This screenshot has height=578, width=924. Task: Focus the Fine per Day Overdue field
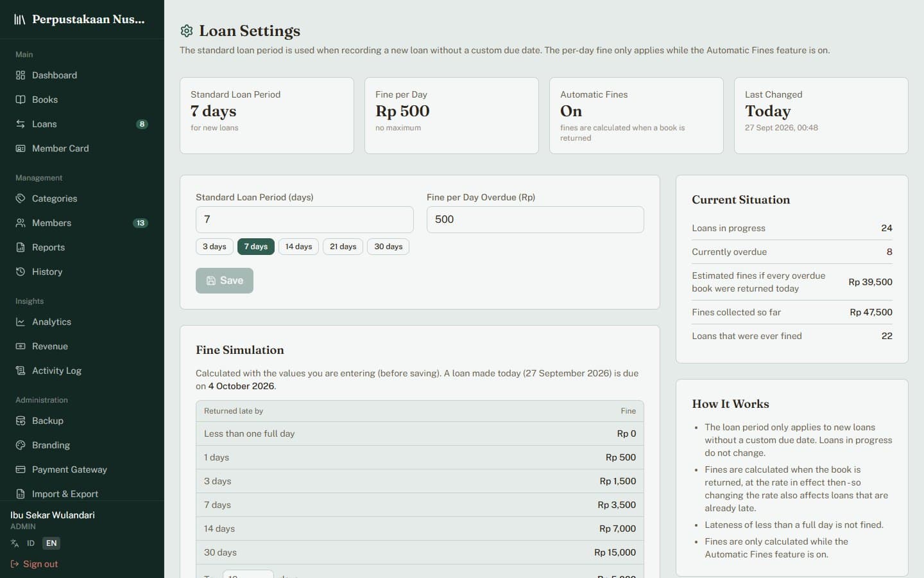[535, 220]
